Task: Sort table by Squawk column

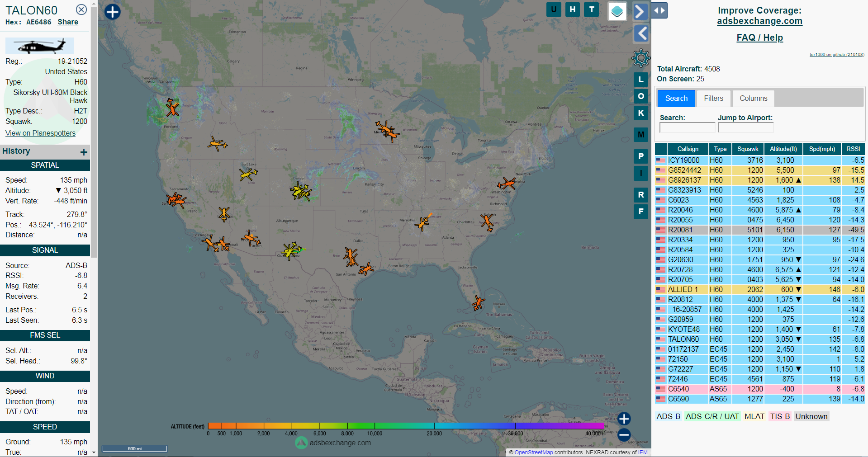Action: pos(748,149)
